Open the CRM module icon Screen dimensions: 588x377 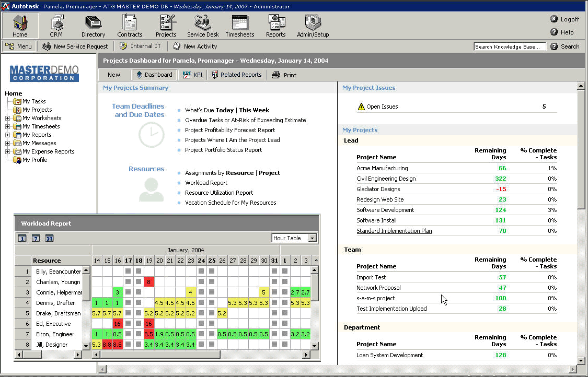(x=56, y=25)
